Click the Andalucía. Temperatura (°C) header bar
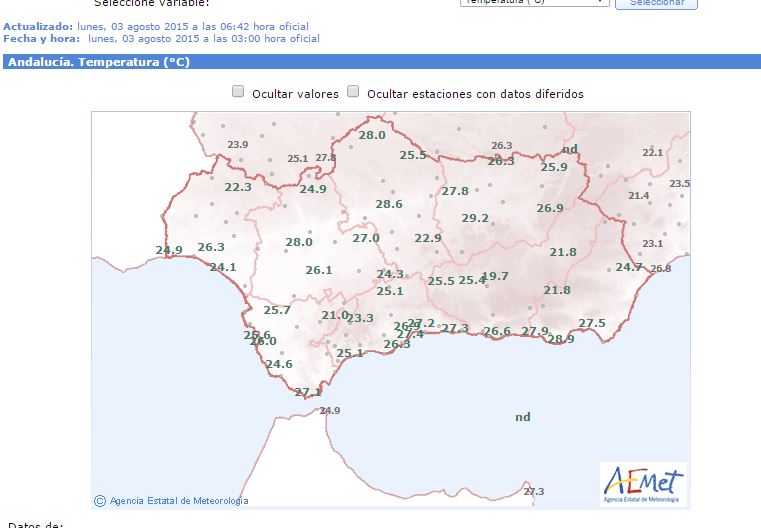Viewport: 761px width, 528px height. click(380, 62)
